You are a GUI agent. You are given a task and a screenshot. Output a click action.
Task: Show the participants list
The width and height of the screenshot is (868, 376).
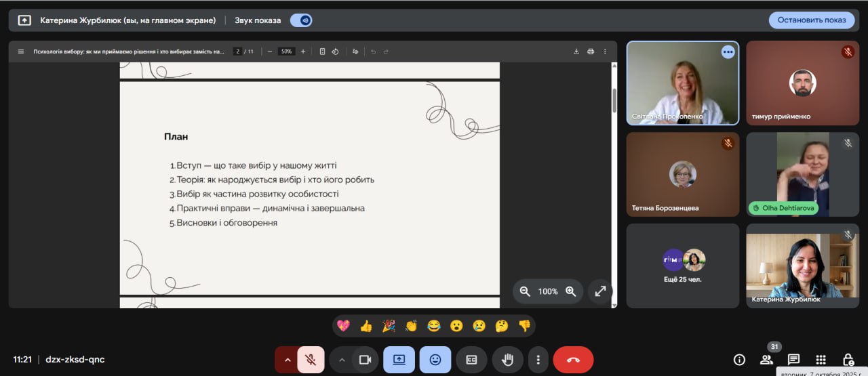pyautogui.click(x=766, y=360)
